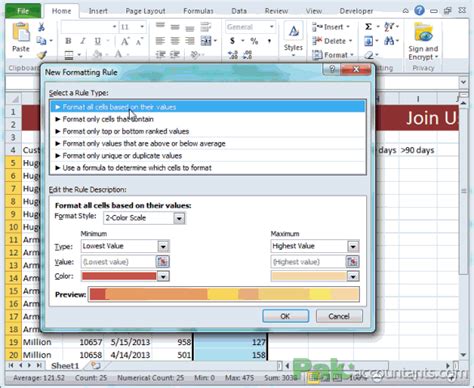This screenshot has width=474, height=388.
Task: Select Format values above or below average
Action: pyautogui.click(x=208, y=144)
